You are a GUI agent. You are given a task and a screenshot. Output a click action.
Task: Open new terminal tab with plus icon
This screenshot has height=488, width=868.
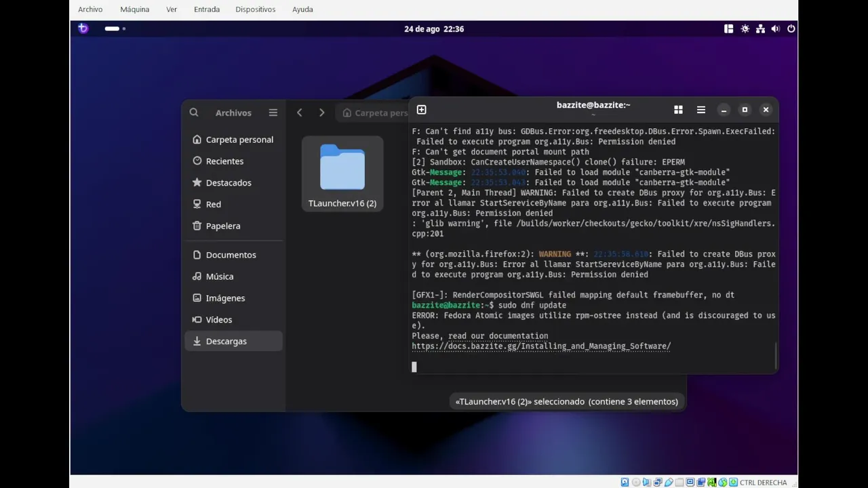[x=421, y=110]
